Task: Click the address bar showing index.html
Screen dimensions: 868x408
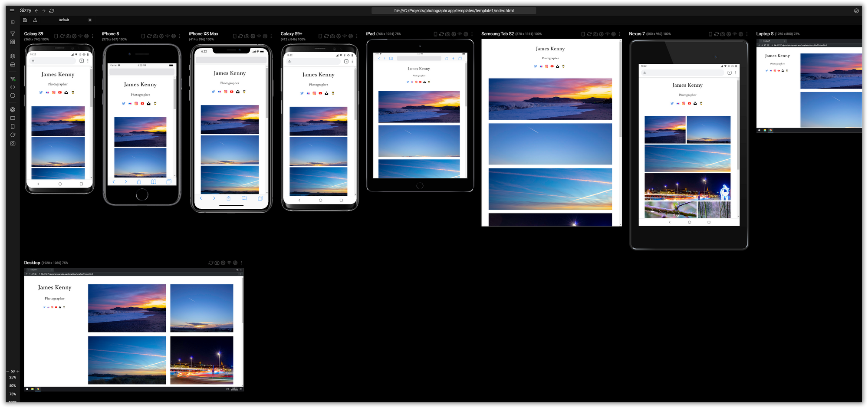Action: pos(454,11)
